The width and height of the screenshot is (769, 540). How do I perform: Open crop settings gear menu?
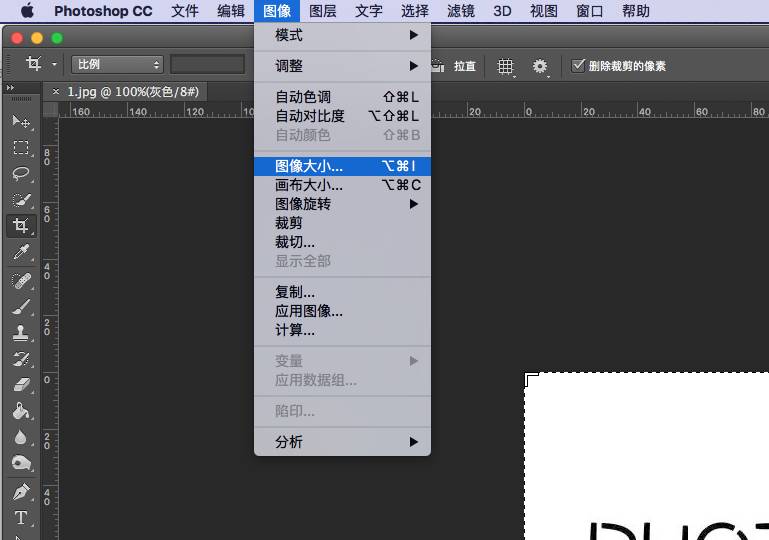pos(540,66)
